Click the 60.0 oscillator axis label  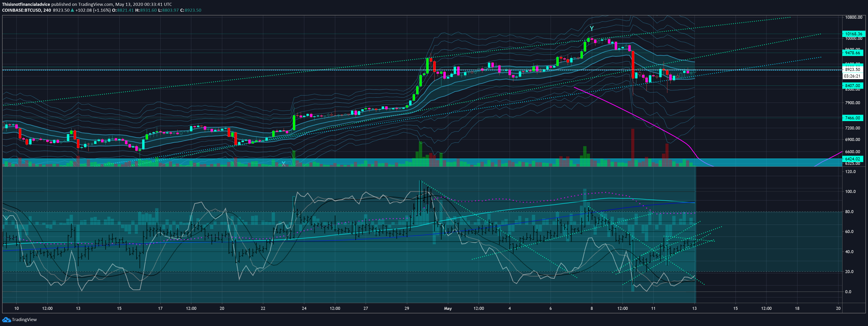849,232
